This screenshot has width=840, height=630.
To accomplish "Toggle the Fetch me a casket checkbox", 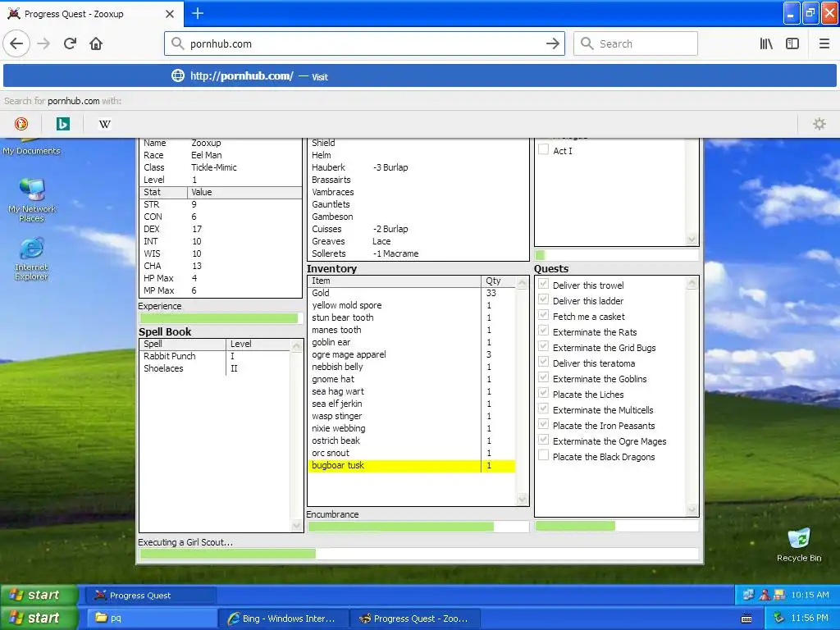I will 543,316.
